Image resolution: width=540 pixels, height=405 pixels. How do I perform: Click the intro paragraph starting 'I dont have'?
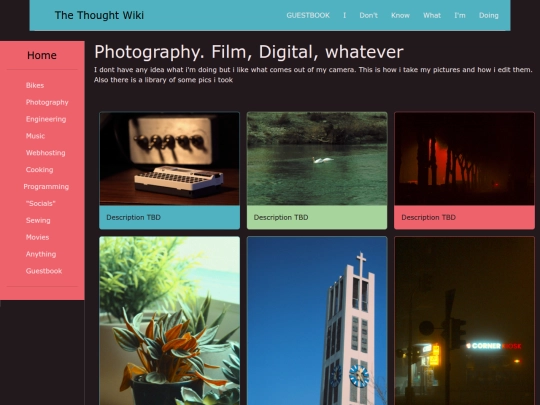point(313,75)
